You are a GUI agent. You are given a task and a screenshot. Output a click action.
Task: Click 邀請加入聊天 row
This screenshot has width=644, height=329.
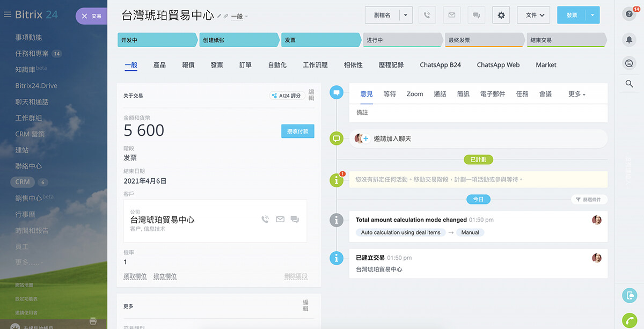click(x=479, y=138)
